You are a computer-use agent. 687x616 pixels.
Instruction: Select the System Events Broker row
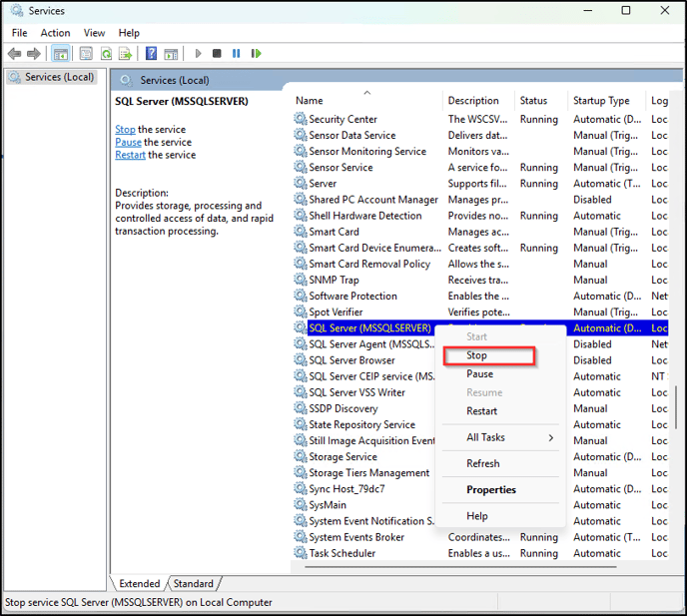[479, 537]
